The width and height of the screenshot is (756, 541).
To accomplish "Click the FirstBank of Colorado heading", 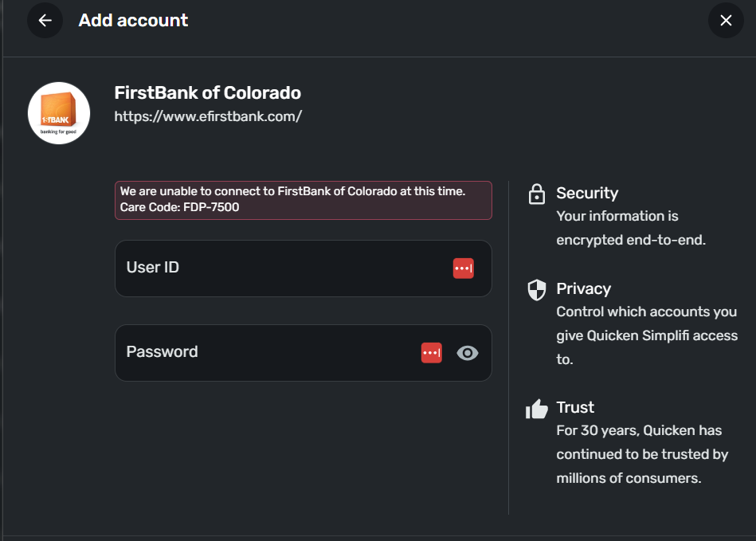I will (x=208, y=93).
